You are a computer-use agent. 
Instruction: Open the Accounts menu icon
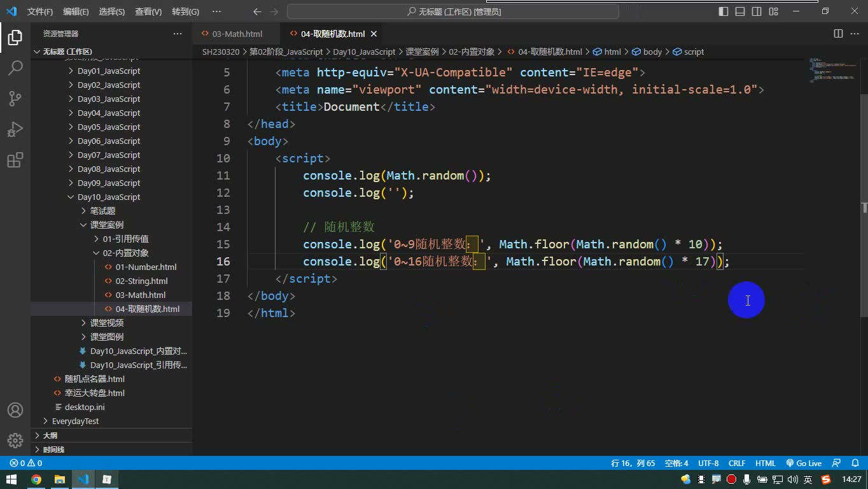pyautogui.click(x=15, y=410)
